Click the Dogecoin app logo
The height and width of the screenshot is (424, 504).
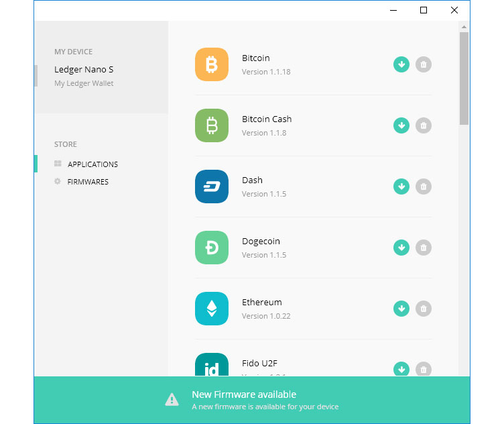(212, 248)
